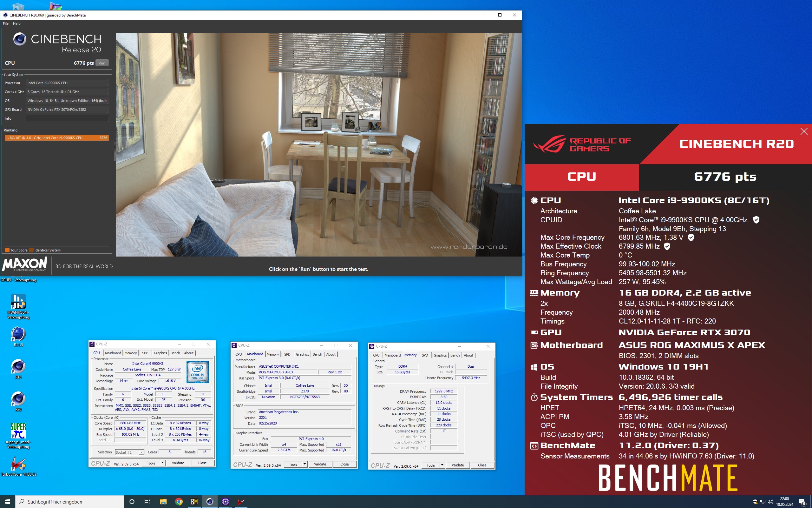Click the GFX Board field RTX 3070
The width and height of the screenshot is (812, 508).
[67, 110]
